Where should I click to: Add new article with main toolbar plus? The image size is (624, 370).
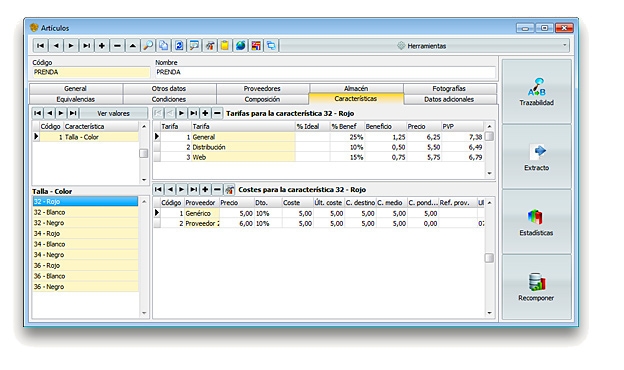pyautogui.click(x=102, y=46)
